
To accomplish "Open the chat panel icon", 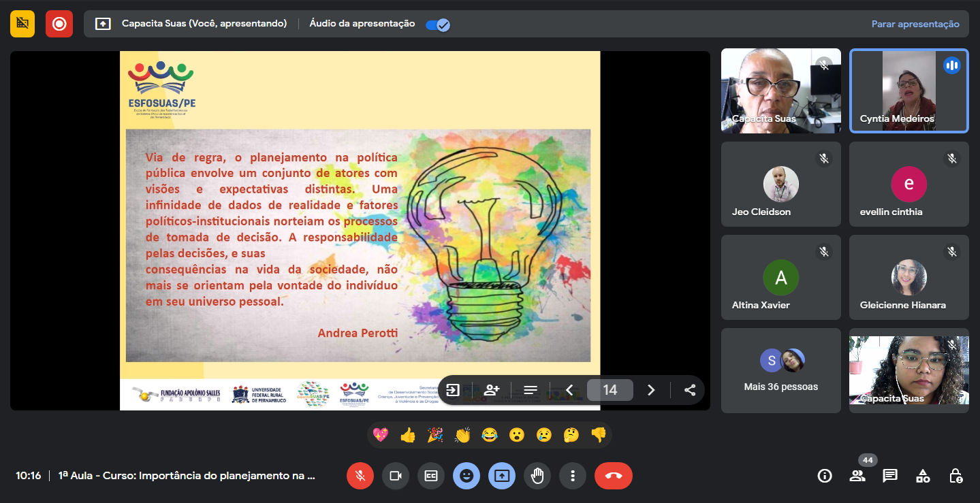I will 890,476.
